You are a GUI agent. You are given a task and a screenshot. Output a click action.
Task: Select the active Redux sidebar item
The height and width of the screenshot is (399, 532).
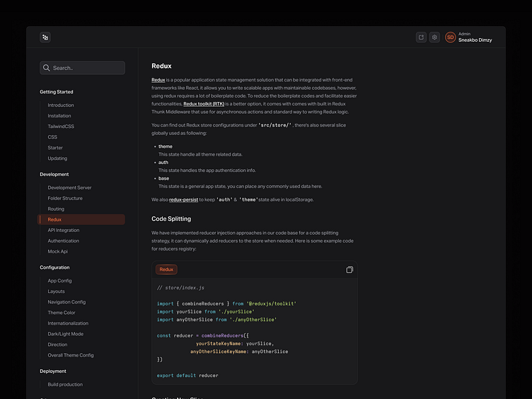[81, 219]
